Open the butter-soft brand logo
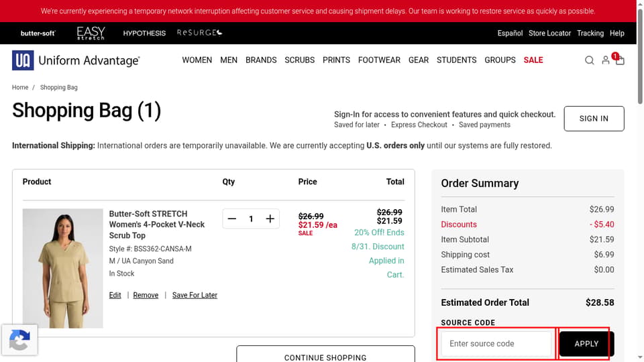Image resolution: width=644 pixels, height=362 pixels. pos(38,34)
